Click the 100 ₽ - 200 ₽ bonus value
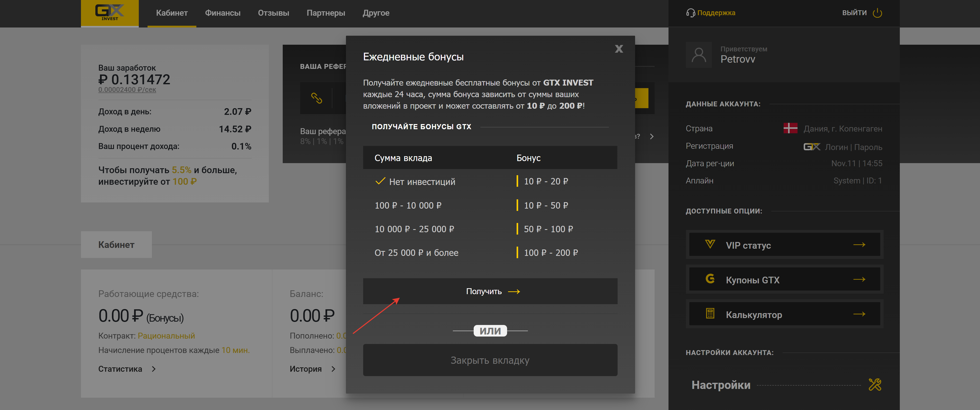Viewport: 980px width, 410px height. pos(551,253)
